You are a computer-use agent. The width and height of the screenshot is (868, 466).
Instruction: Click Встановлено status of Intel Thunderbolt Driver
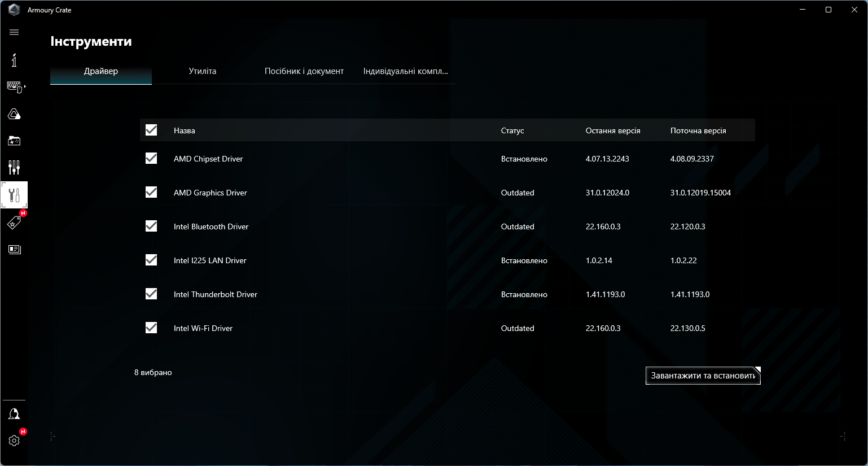point(524,294)
